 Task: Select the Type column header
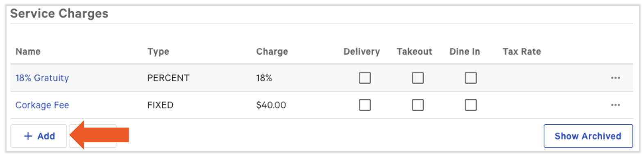pyautogui.click(x=158, y=52)
